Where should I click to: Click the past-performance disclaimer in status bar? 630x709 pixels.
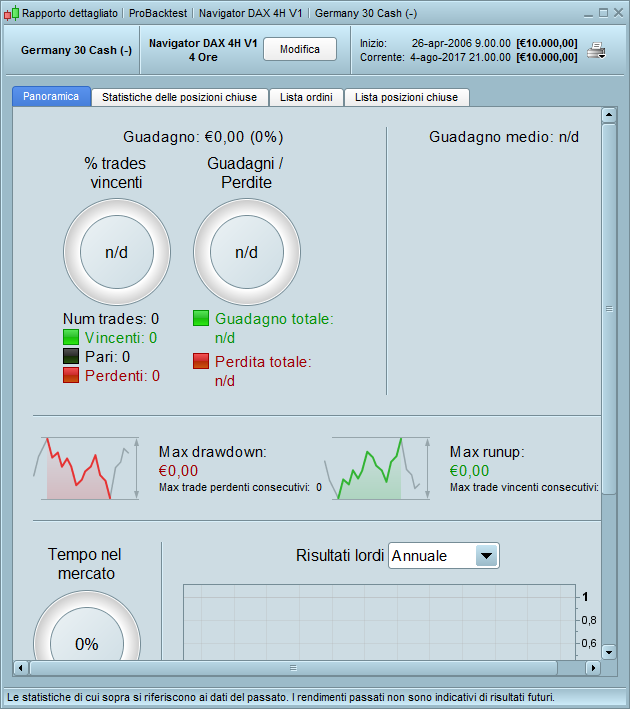coord(281,697)
